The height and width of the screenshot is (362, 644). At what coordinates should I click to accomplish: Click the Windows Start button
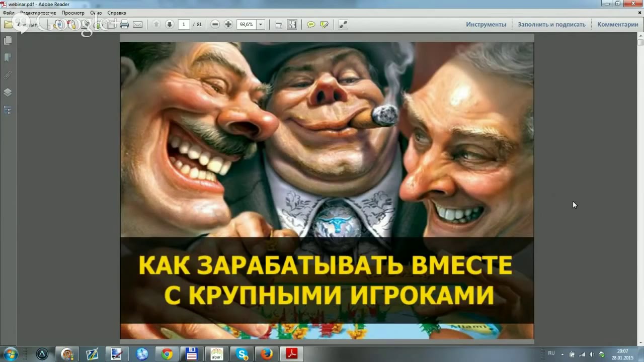coord(10,354)
